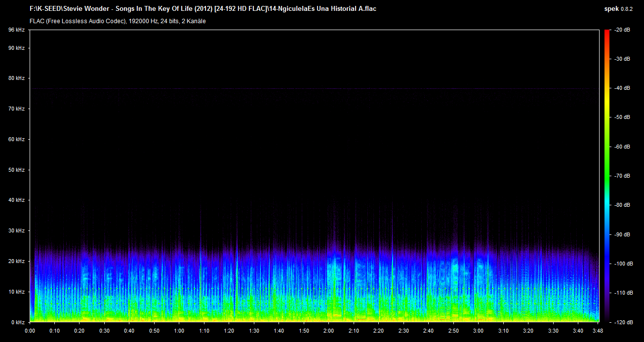Click the 3:48 end time marker
644x342 pixels.
598,331
